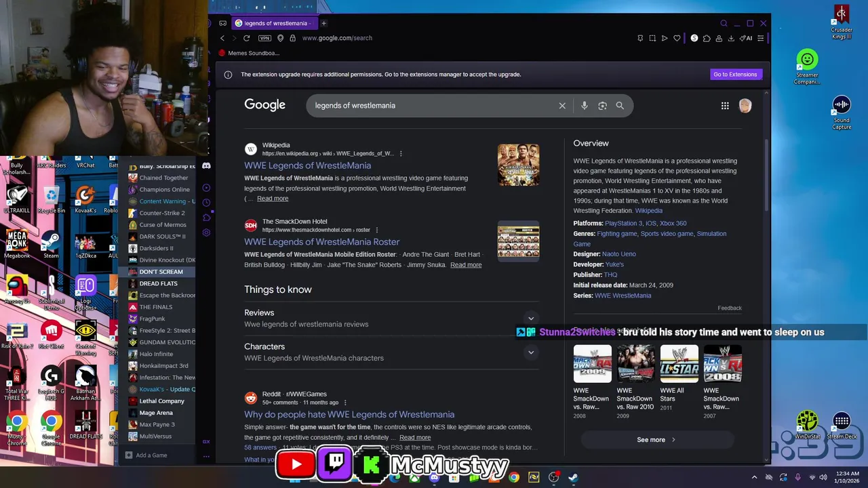The height and width of the screenshot is (488, 868).
Task: Open Sound Capture desktop shortcut
Action: point(842,113)
